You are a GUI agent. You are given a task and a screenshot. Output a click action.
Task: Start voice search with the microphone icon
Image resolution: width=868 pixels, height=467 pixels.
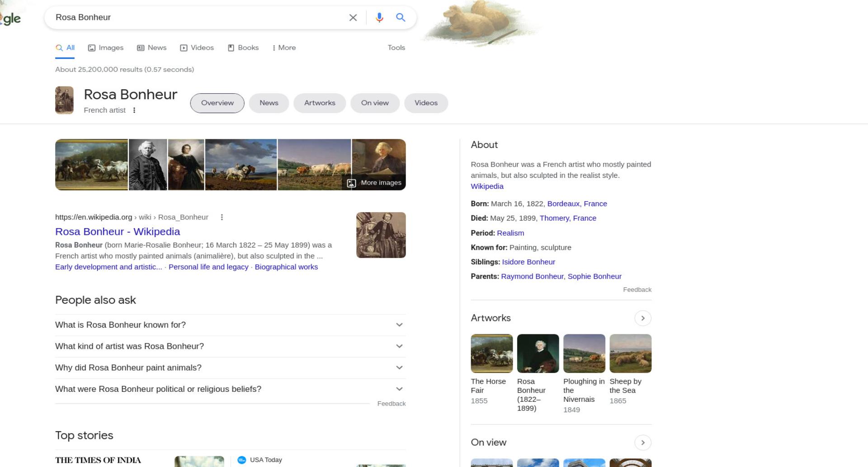(379, 18)
